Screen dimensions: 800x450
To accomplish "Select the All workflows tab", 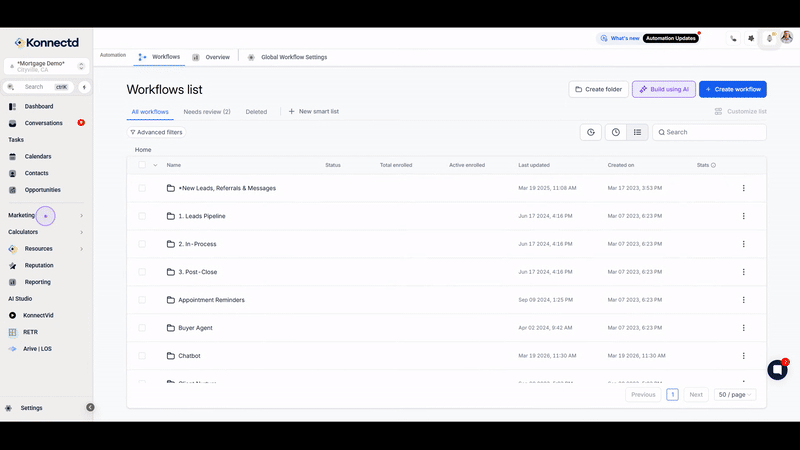I will tap(150, 112).
